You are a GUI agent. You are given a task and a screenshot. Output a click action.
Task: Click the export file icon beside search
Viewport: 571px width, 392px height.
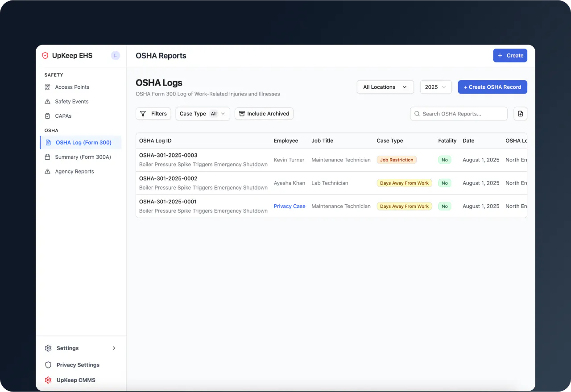[520, 114]
